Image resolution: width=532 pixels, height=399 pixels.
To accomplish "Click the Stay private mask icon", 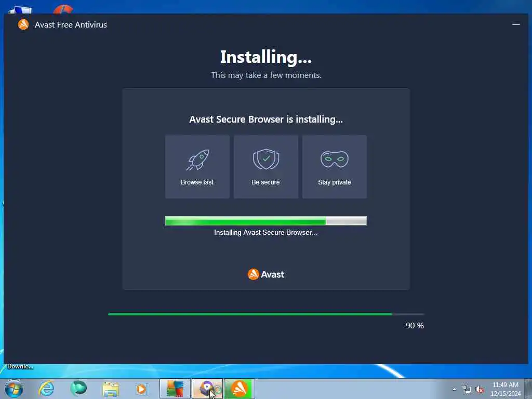I will (335, 159).
